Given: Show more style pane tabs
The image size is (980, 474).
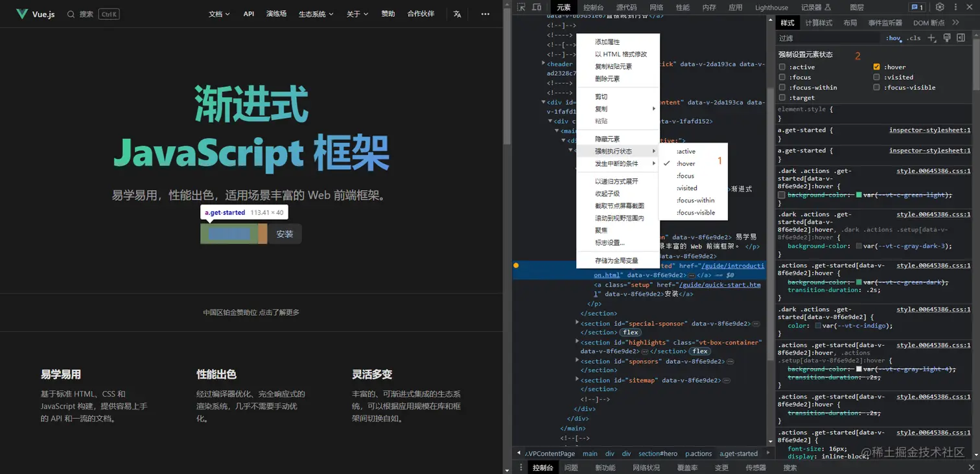Looking at the screenshot, I should click(955, 23).
